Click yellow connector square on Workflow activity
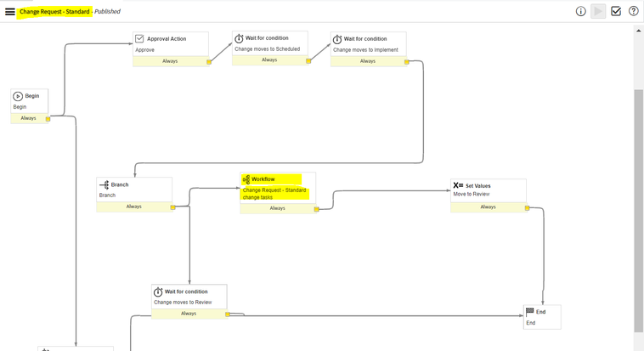 [x=317, y=209]
